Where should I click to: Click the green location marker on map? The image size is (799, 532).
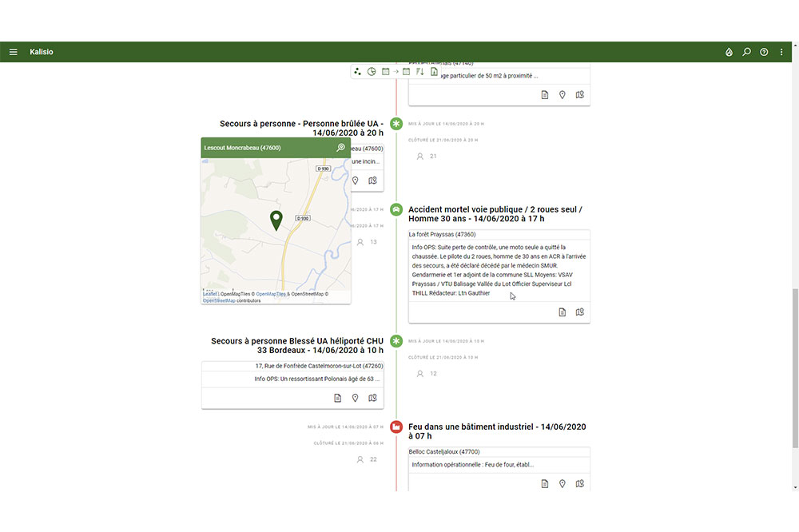point(276,220)
